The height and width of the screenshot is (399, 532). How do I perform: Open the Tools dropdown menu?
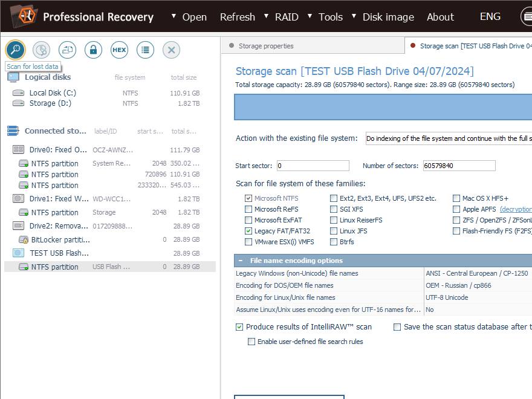click(330, 17)
